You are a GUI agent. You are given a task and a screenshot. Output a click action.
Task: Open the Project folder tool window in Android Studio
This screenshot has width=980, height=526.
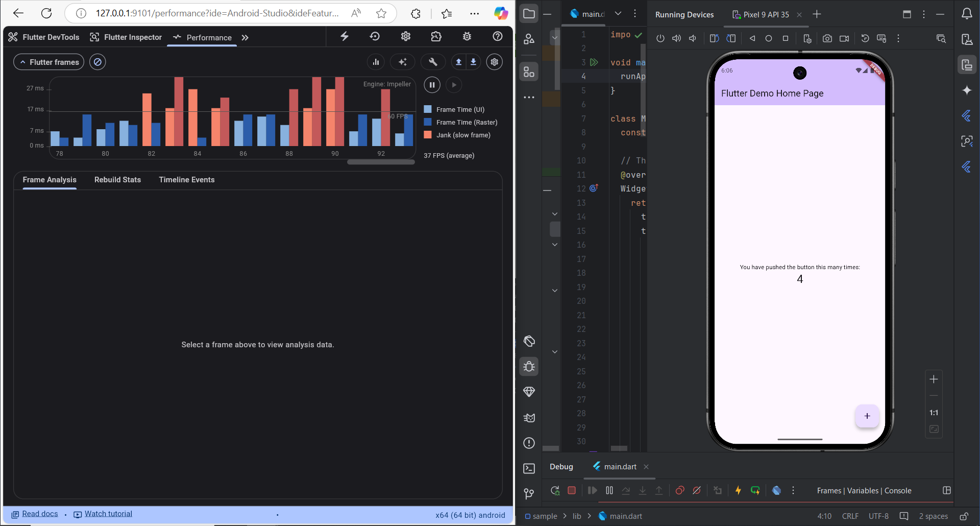pyautogui.click(x=529, y=14)
